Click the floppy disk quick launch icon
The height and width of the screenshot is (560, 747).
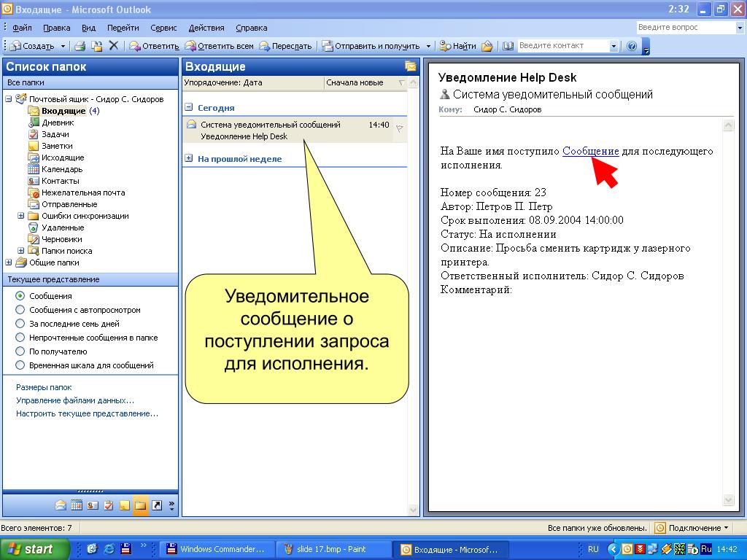pyautogui.click(x=125, y=549)
